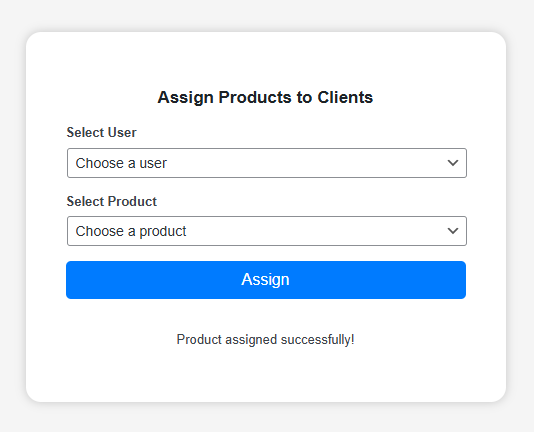Click the 'Select User' field label
The width and height of the screenshot is (534, 432).
(x=101, y=133)
